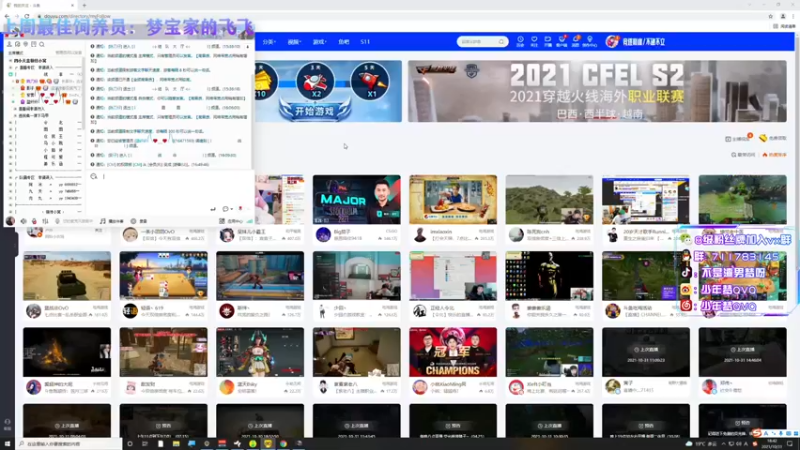Collapse the green active channel node in the tree
The height and width of the screenshot is (450, 800).
point(11,74)
